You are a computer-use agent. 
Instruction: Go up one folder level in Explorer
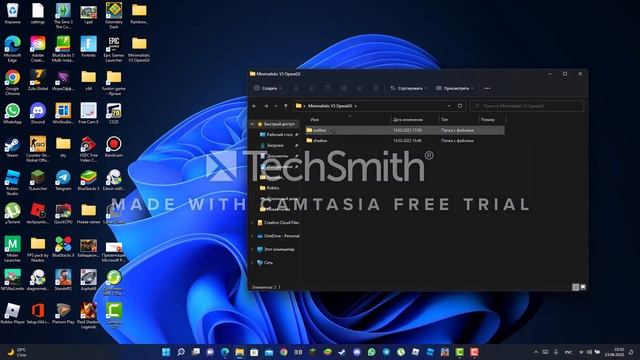point(286,106)
